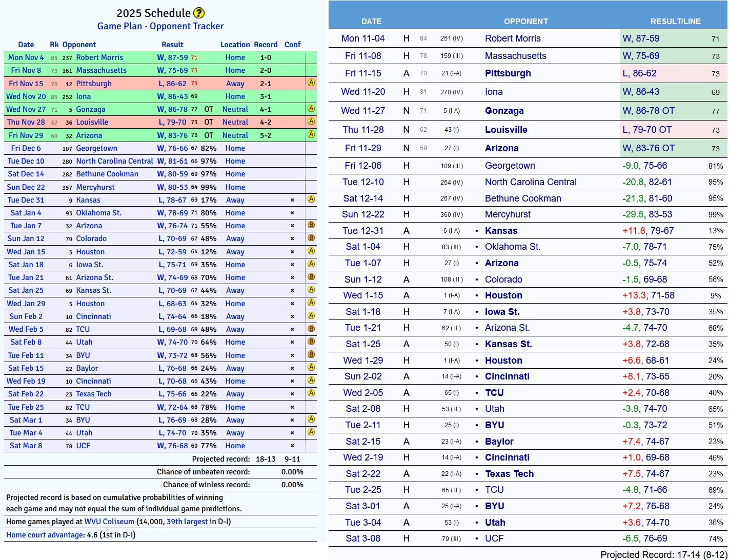Click the A tier badge for Kansas St.

point(311,290)
